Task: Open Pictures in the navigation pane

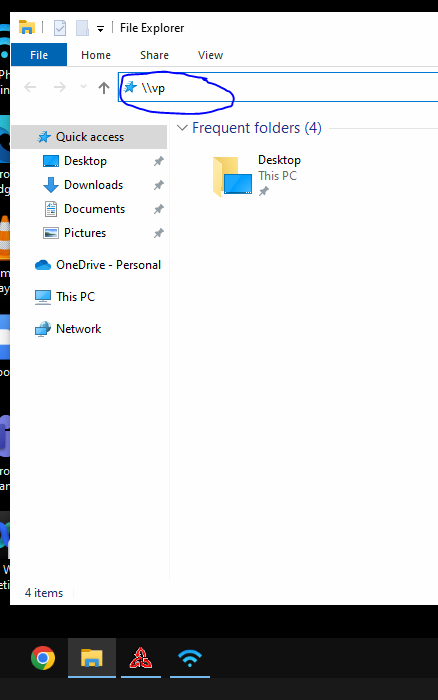Action: (85, 233)
